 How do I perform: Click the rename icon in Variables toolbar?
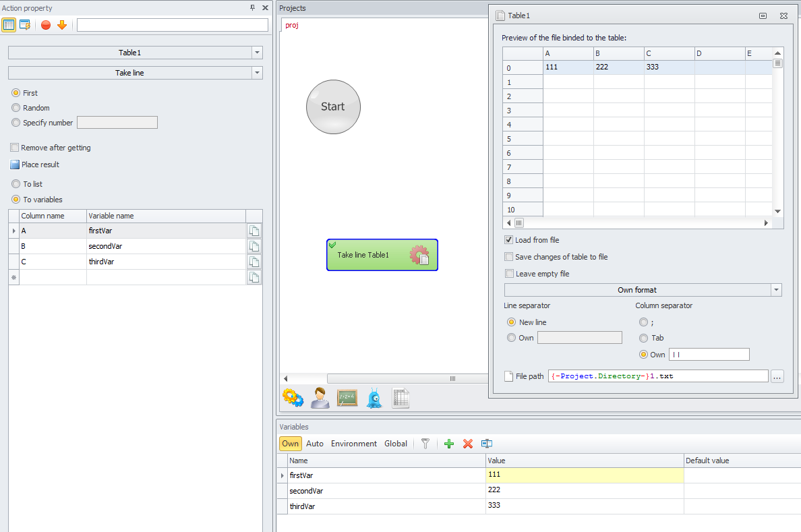[486, 444]
